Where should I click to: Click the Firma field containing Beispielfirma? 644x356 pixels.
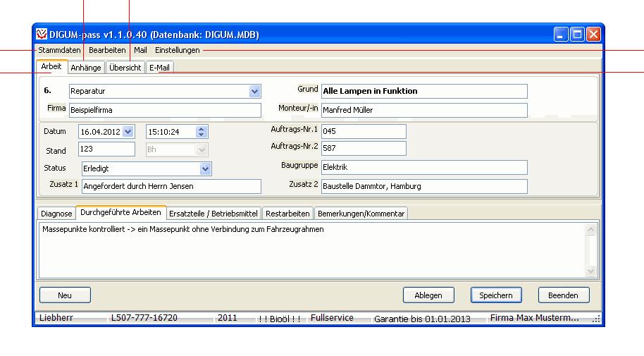165,110
